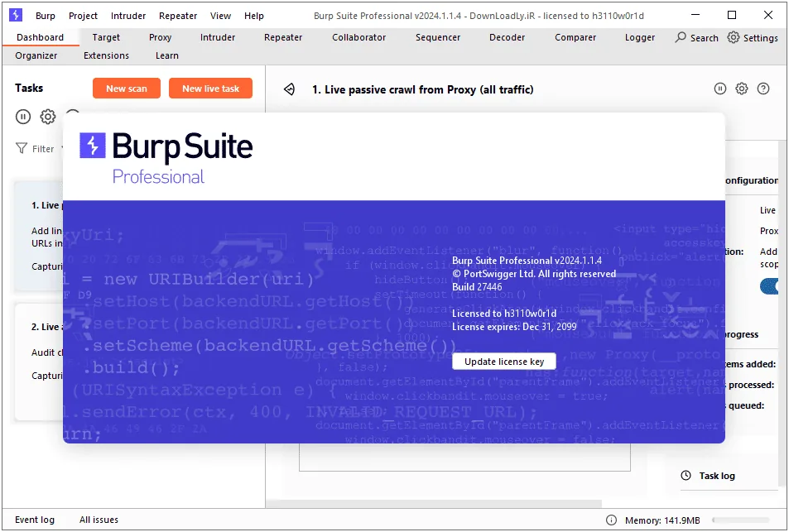
Task: Click Update license key button
Action: [x=504, y=362]
